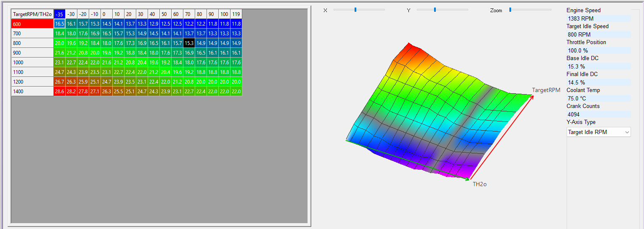This screenshot has height=229, width=644.
Task: Select cell 13.7 in the 600 row
Action: [x=130, y=24]
